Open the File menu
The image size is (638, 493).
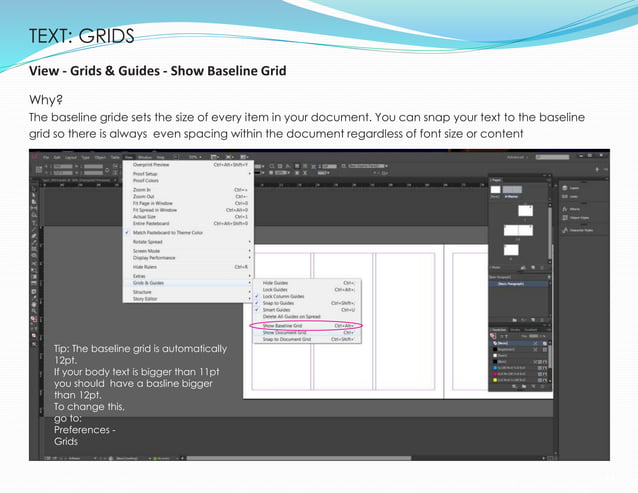(x=46, y=157)
